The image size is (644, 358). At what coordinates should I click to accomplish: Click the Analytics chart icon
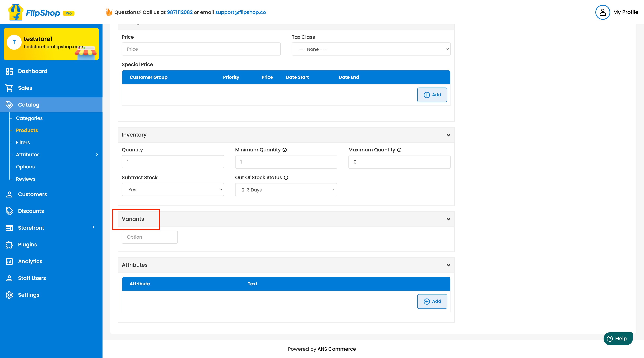(x=9, y=261)
